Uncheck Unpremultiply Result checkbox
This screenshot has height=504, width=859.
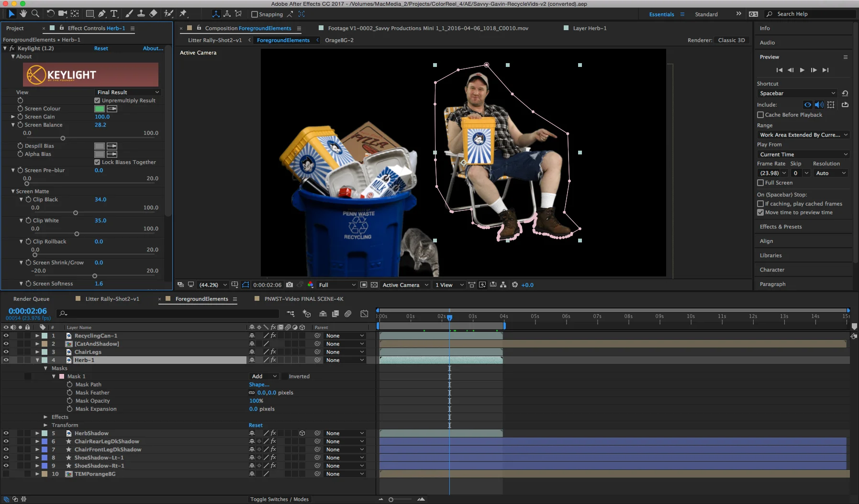pos(98,100)
